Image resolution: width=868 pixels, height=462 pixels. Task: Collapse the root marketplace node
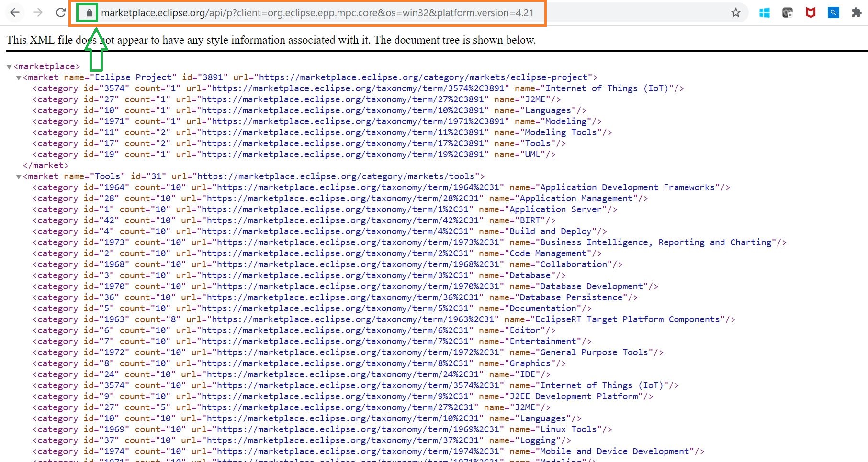9,66
